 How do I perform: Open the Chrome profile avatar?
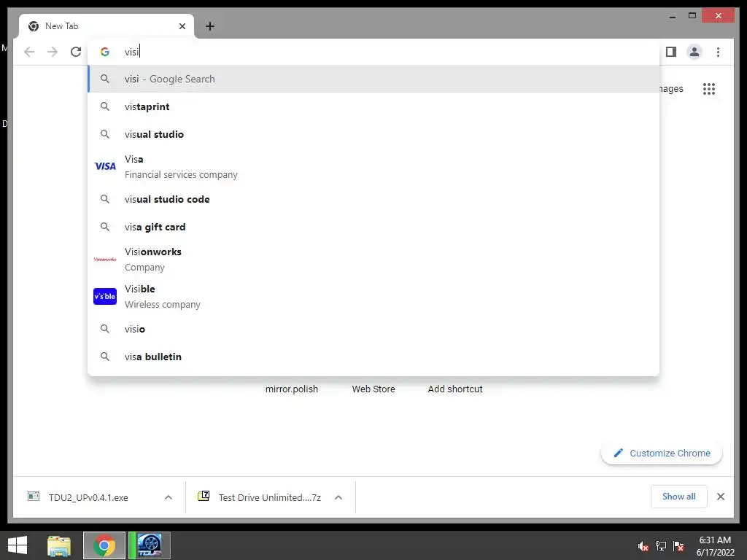(x=694, y=52)
